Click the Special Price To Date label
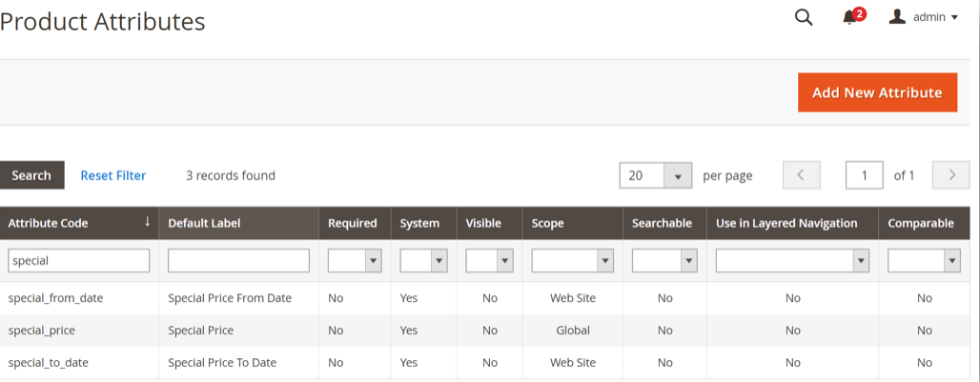The height and width of the screenshot is (382, 980). click(222, 363)
